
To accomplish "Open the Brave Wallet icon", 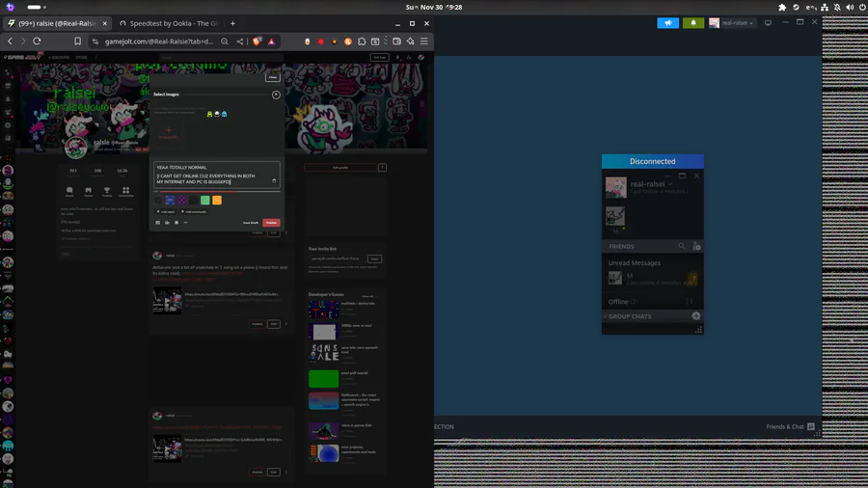I will click(x=396, y=41).
